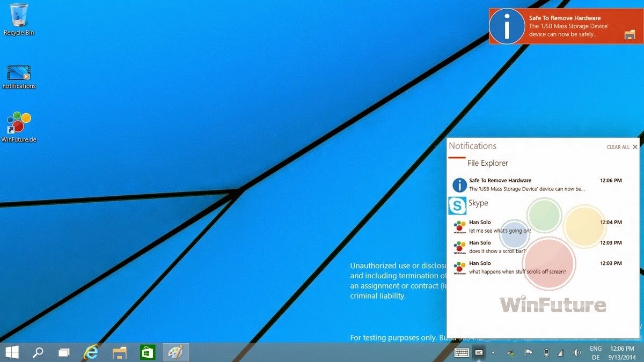Open File Explorer from the taskbar
This screenshot has height=362, width=644.
[120, 352]
